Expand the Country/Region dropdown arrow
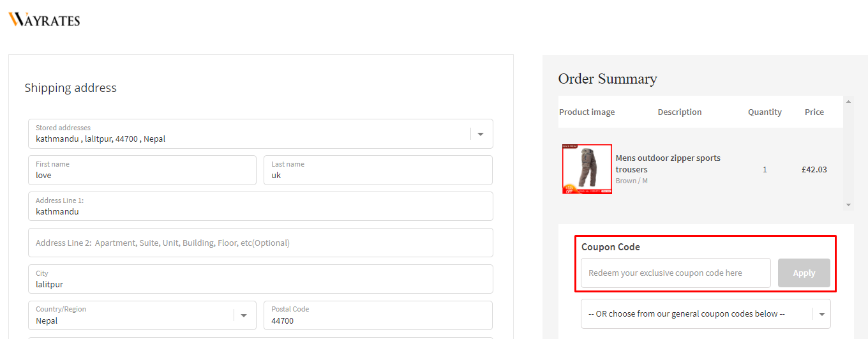 click(243, 315)
